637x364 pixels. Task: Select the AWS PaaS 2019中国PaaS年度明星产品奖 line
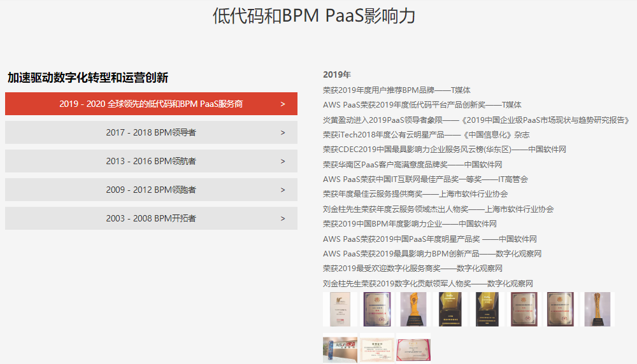coord(430,239)
